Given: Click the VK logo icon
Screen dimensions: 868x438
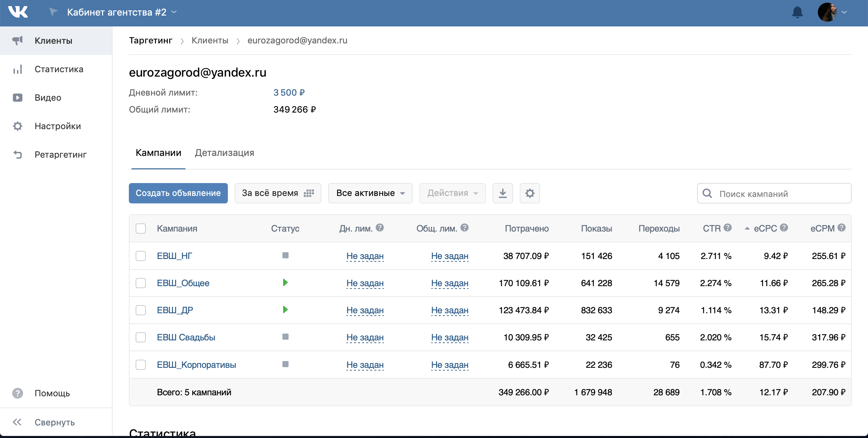Looking at the screenshot, I should [x=18, y=12].
